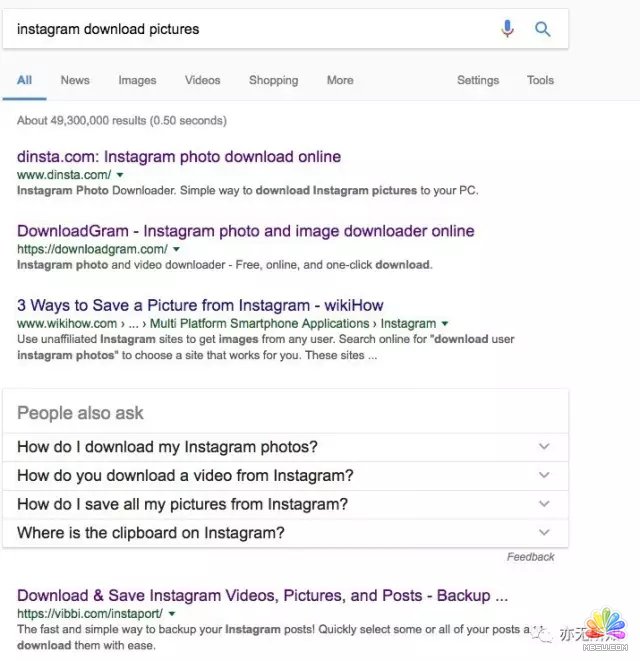Open the Shopping tab
Screen dimensions: 640x661
[273, 80]
